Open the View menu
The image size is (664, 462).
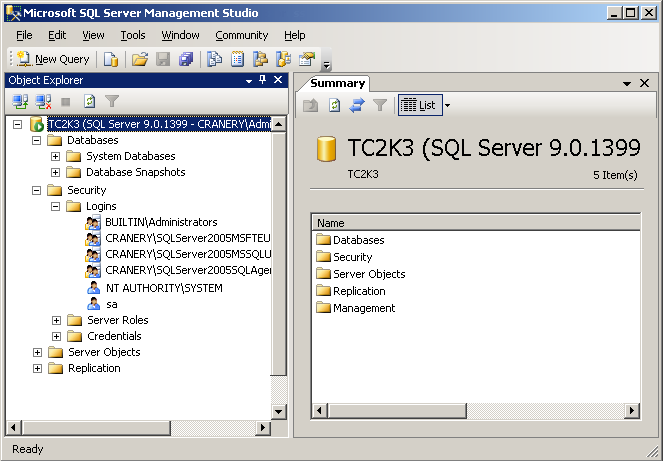click(93, 36)
